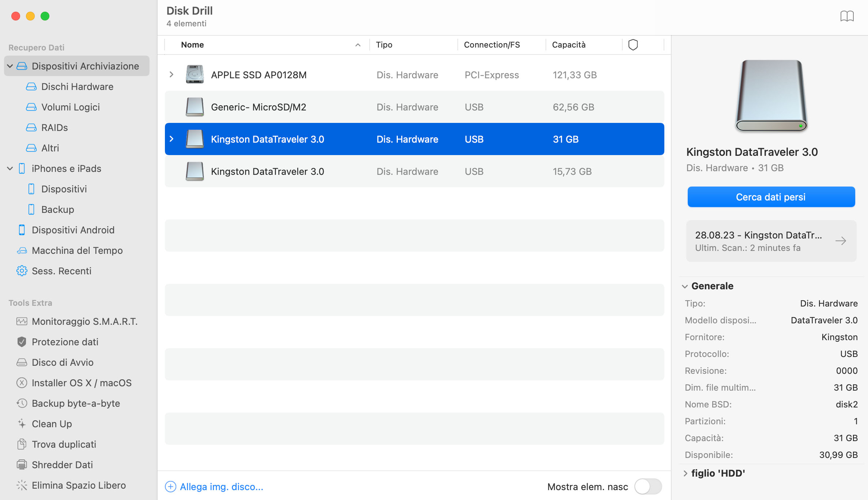Open Dispositivi Android section
The image size is (868, 500).
pyautogui.click(x=73, y=230)
